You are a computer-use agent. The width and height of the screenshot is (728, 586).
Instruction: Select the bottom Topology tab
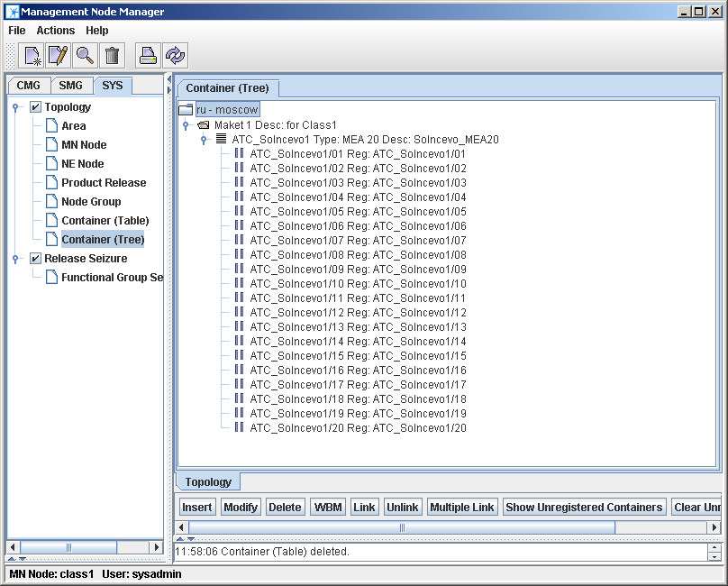(x=208, y=482)
